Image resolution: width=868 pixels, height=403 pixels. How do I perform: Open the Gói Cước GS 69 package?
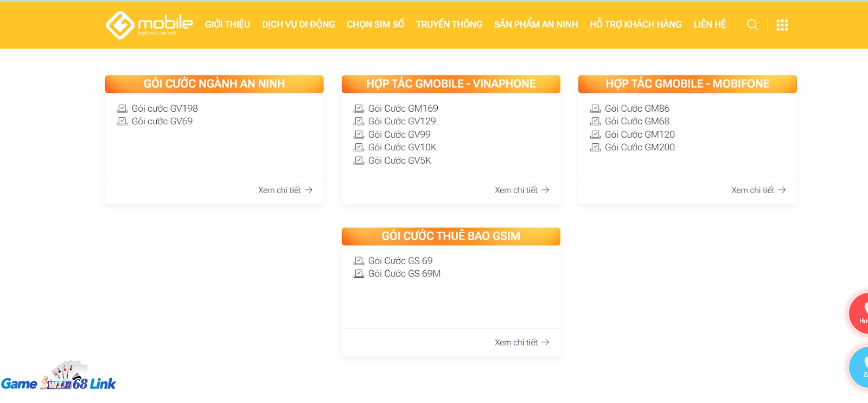tap(400, 261)
